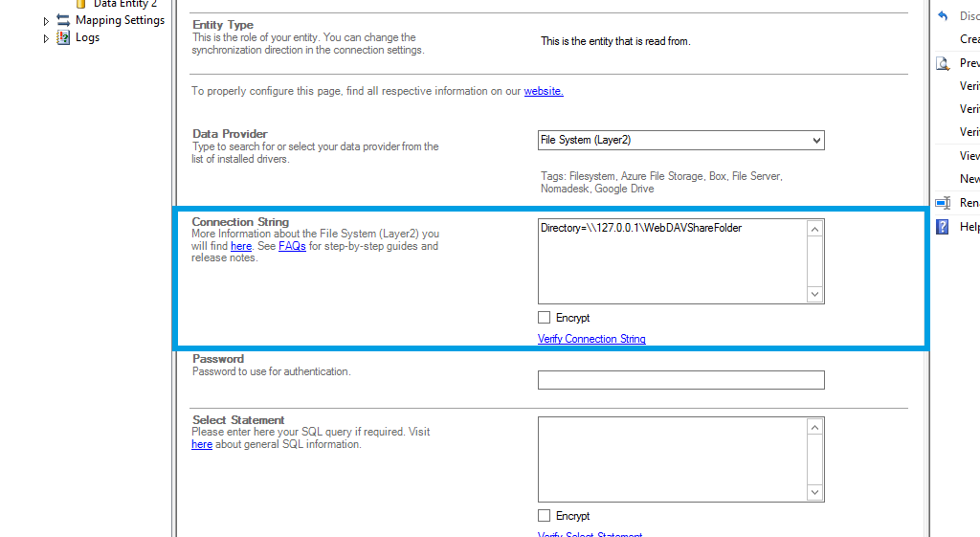Select the action starting with "View"
This screenshot has width=980, height=537.
click(x=969, y=156)
